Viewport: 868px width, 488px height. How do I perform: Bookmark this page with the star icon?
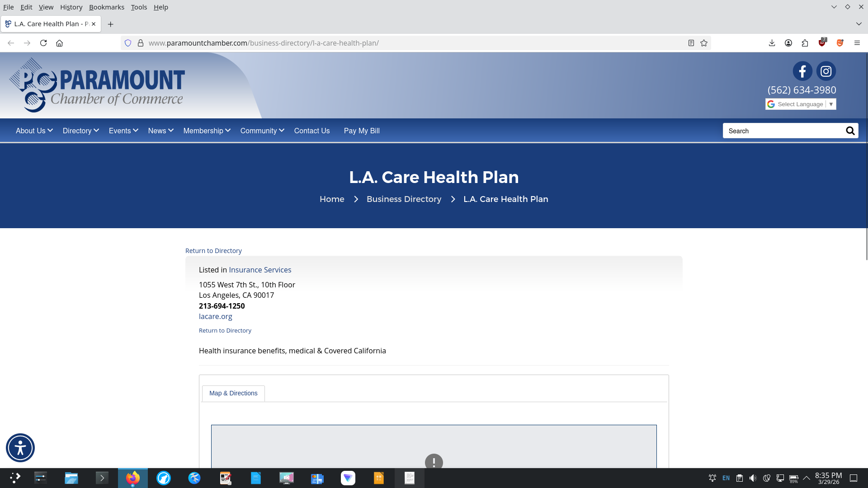[x=704, y=43]
